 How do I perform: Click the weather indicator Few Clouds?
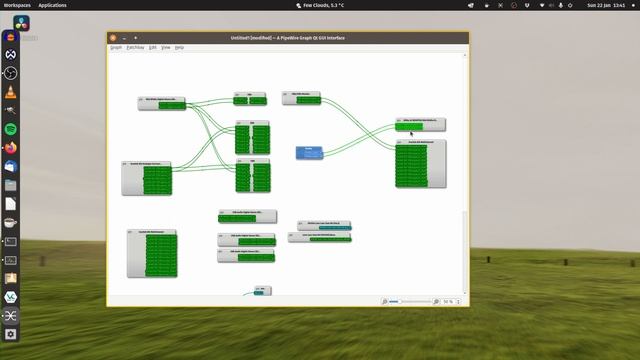click(320, 5)
